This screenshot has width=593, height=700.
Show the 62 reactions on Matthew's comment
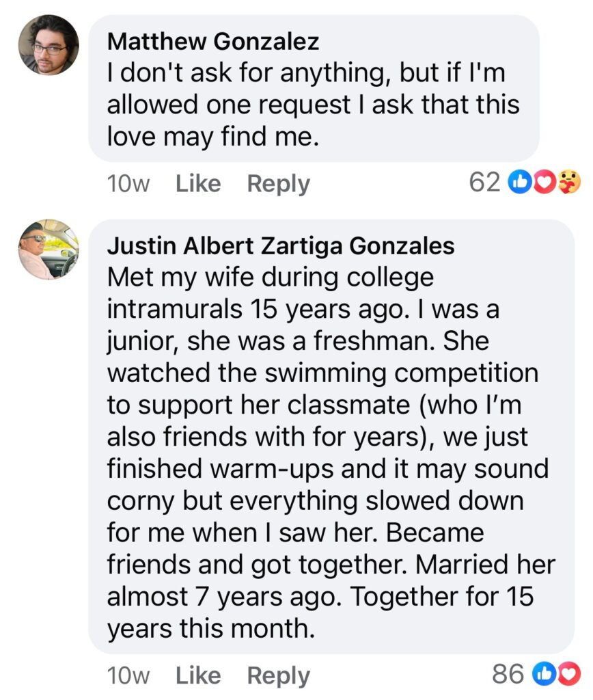[485, 183]
